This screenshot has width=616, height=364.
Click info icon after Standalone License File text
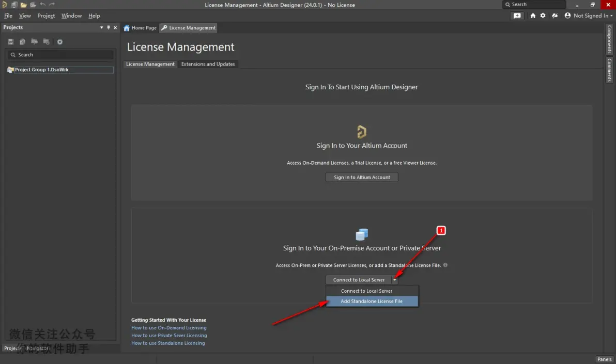pyautogui.click(x=445, y=265)
